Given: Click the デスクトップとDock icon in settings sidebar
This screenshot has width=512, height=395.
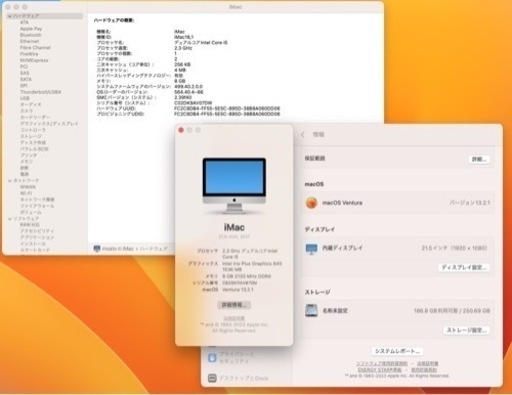Looking at the screenshot, I should click(212, 378).
